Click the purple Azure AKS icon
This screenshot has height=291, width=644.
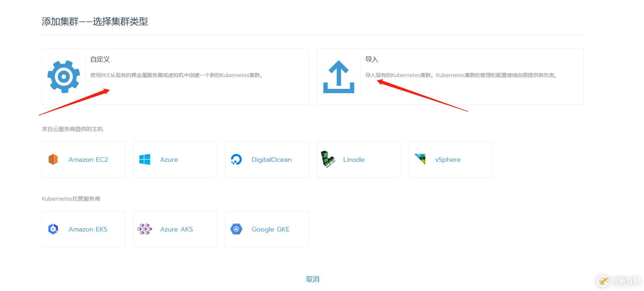click(145, 229)
